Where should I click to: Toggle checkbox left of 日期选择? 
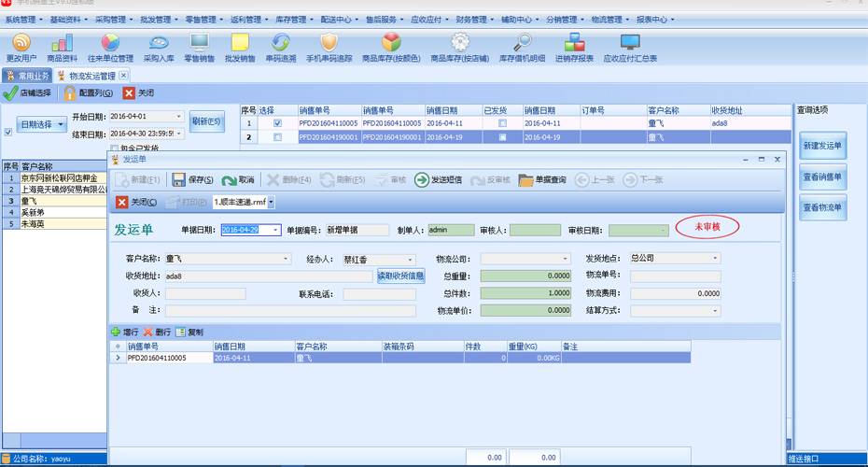(x=7, y=133)
